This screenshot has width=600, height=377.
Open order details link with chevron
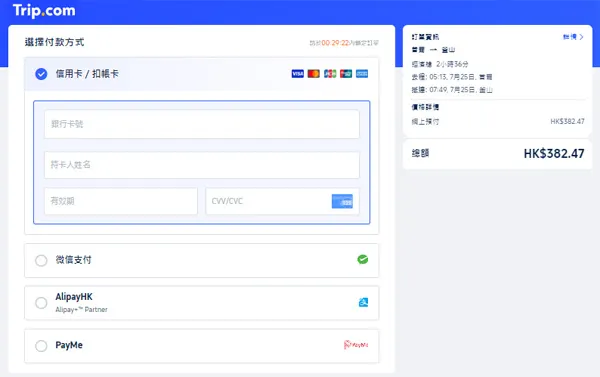573,37
